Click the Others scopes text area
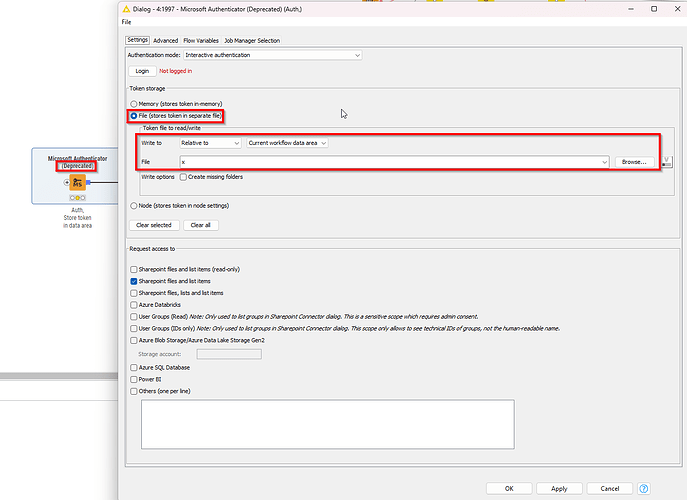687x500 pixels. 328,424
